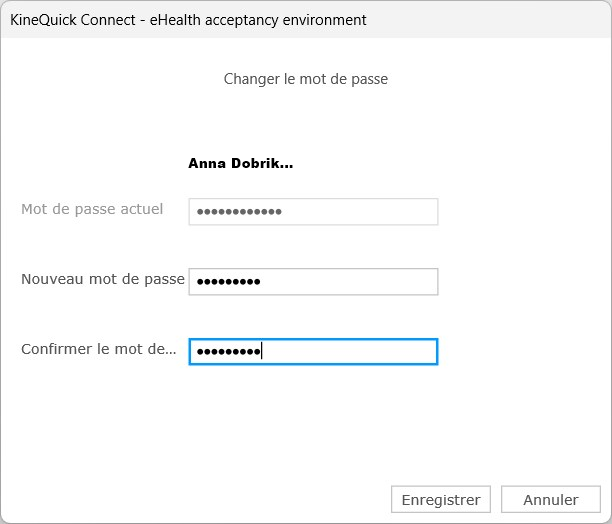Click empty space inside current password box
This screenshot has height=524, width=612.
(359, 211)
